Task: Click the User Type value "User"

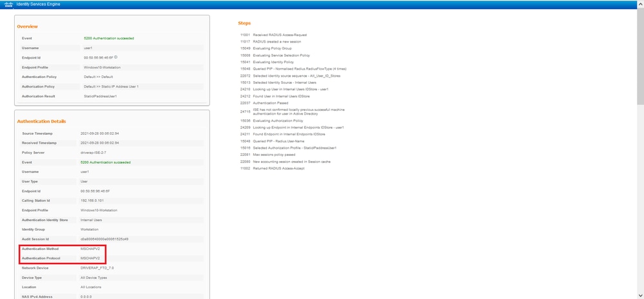Action: click(x=84, y=181)
